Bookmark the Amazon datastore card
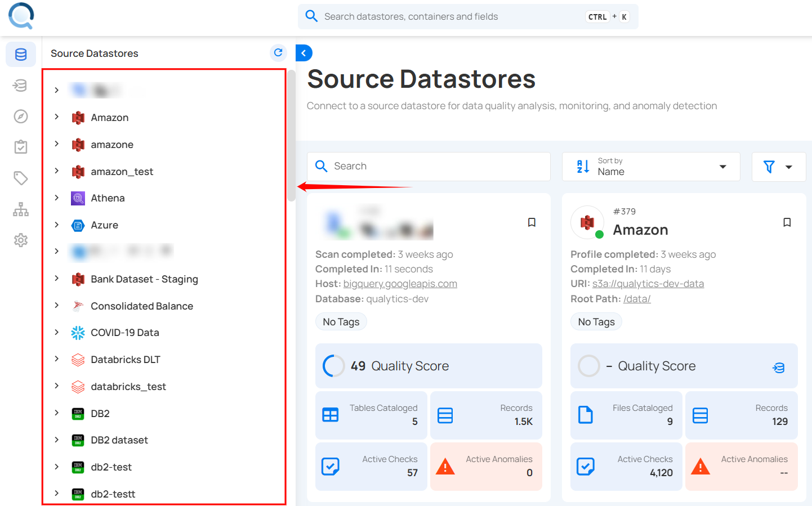 (787, 222)
